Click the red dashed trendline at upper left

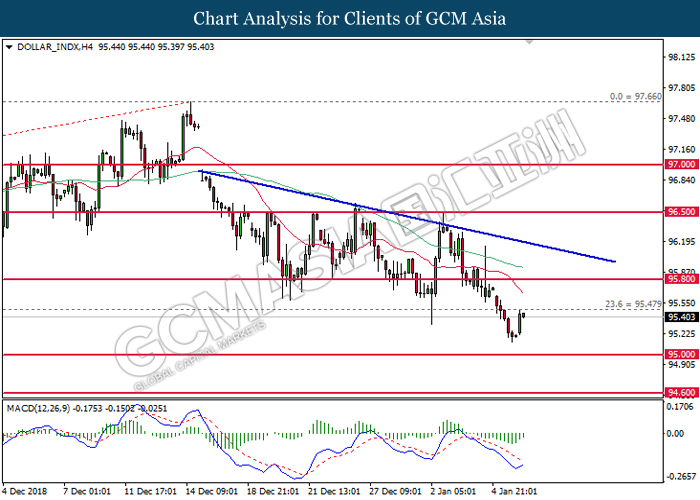[x=96, y=119]
